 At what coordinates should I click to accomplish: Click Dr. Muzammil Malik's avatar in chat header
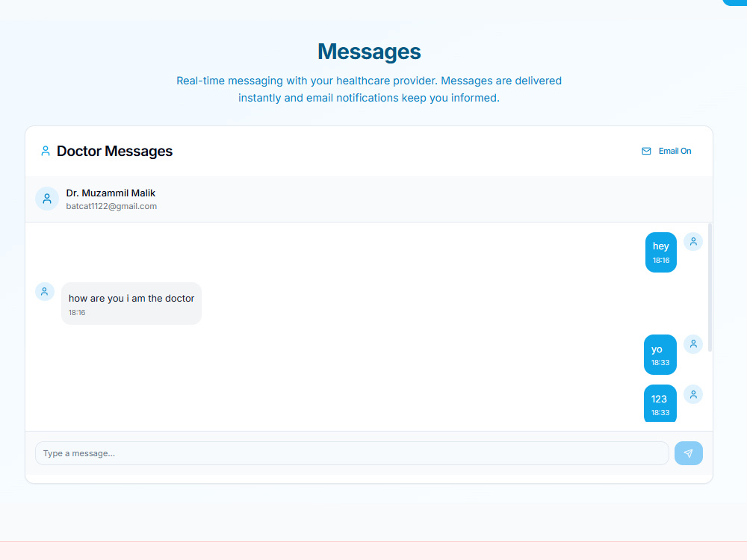[46, 199]
